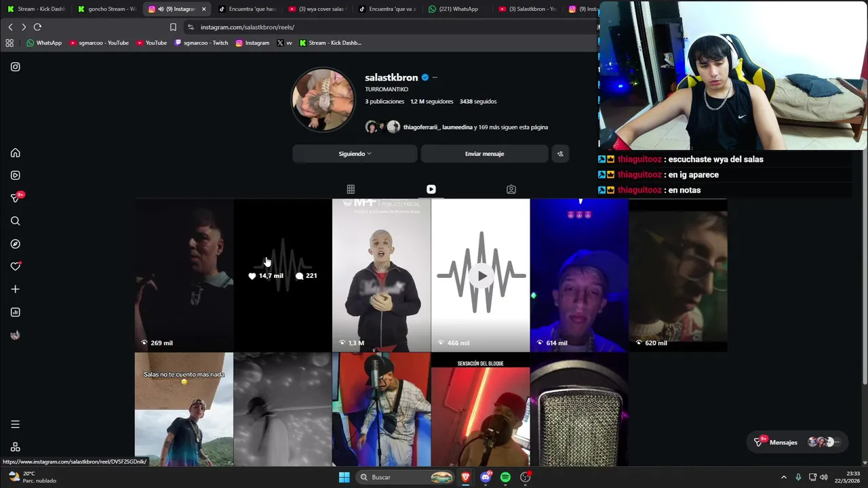868x488 pixels.
Task: Open the Brave browser taskbar icon
Action: click(465, 477)
